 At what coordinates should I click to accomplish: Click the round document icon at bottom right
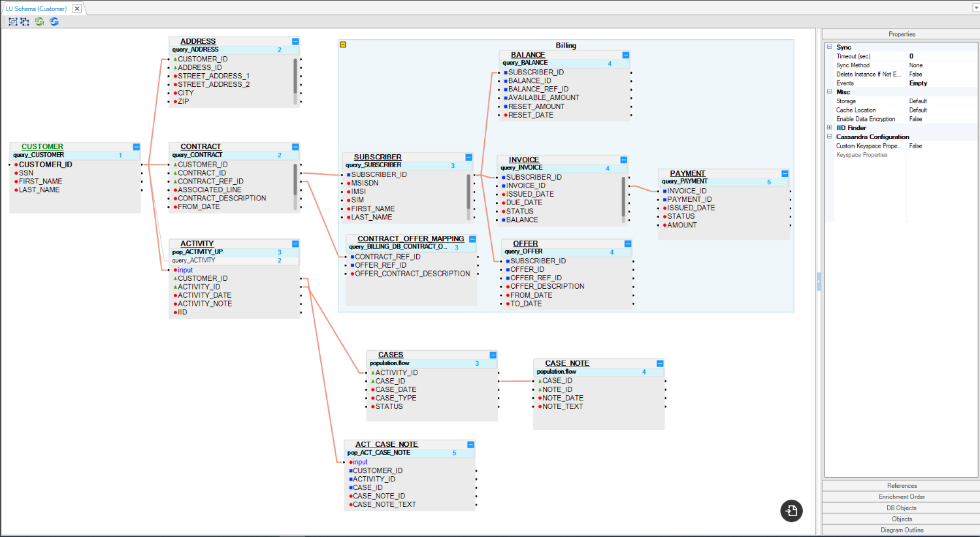(791, 511)
